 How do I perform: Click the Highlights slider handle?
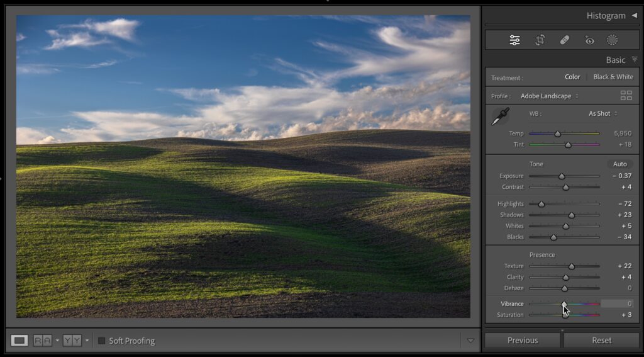(541, 204)
